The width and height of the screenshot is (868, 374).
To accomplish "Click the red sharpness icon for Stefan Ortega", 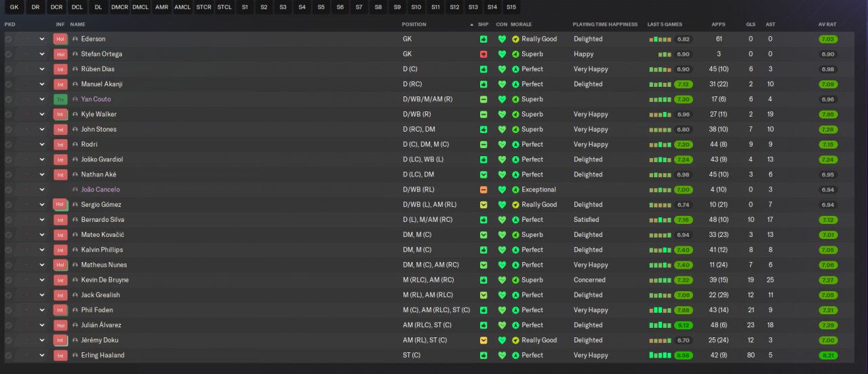I will click(484, 54).
